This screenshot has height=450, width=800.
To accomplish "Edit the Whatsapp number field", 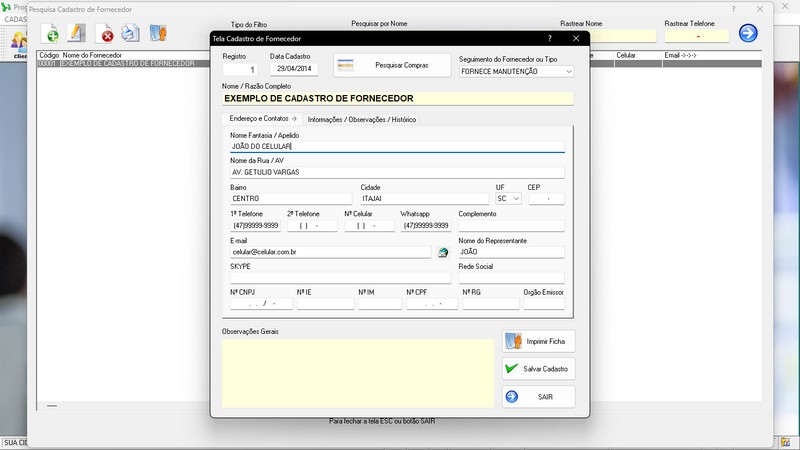I will pyautogui.click(x=426, y=226).
